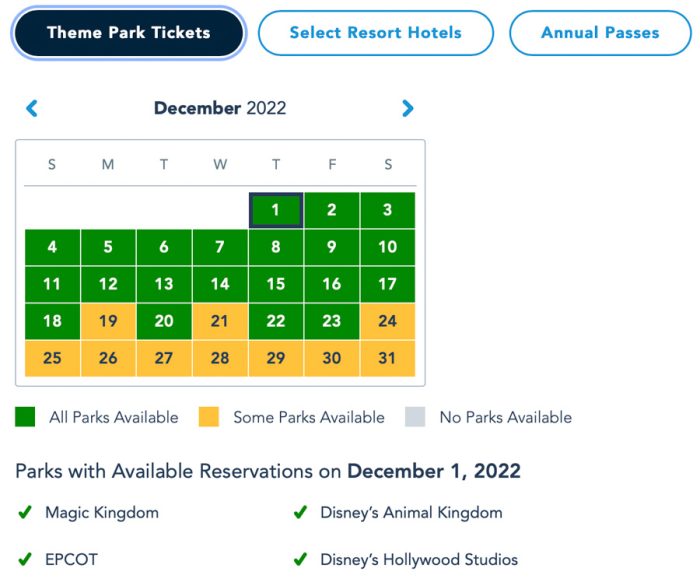Select December 1 on the calendar
Viewport: 700px width, 582px height.
(275, 211)
